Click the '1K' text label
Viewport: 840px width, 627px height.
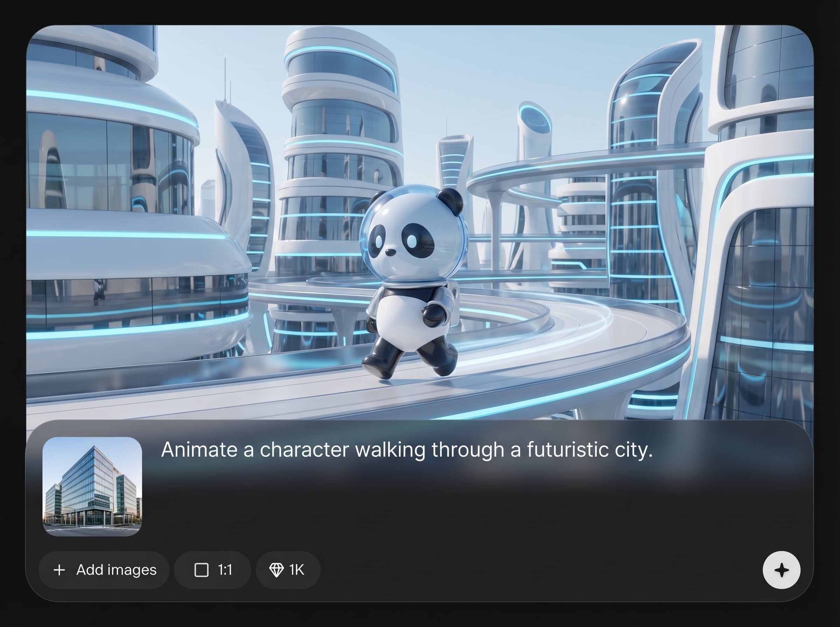point(296,570)
